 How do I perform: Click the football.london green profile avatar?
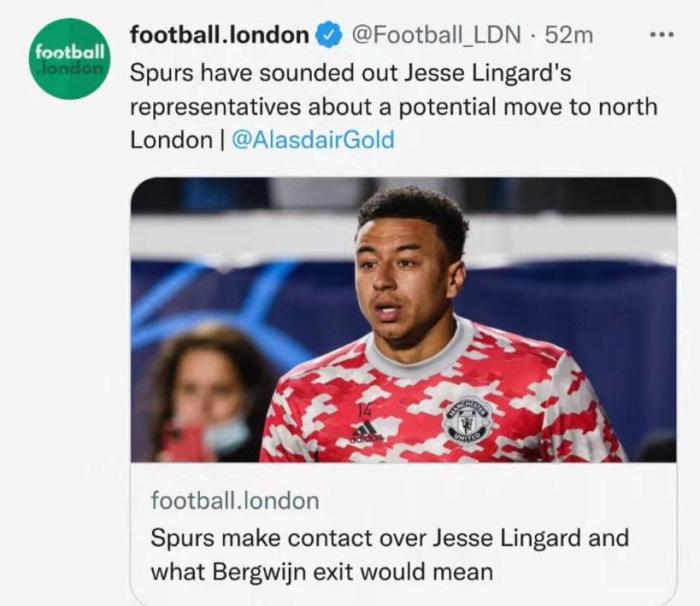coord(69,58)
